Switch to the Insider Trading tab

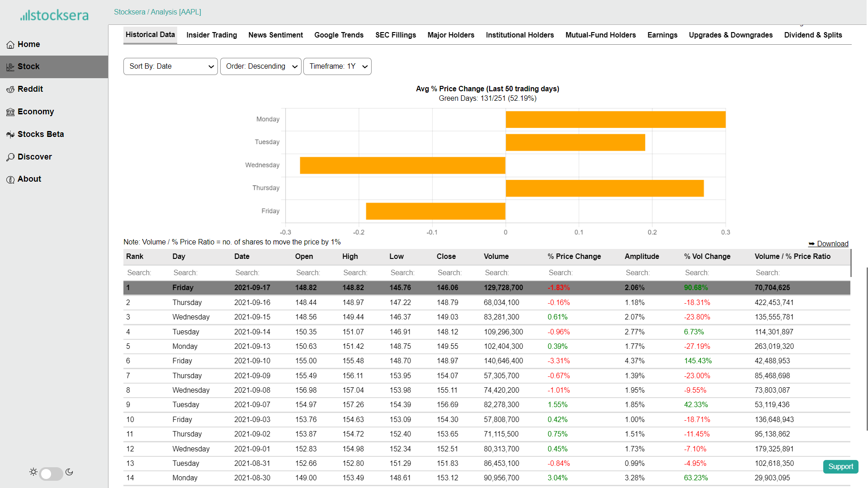point(212,35)
